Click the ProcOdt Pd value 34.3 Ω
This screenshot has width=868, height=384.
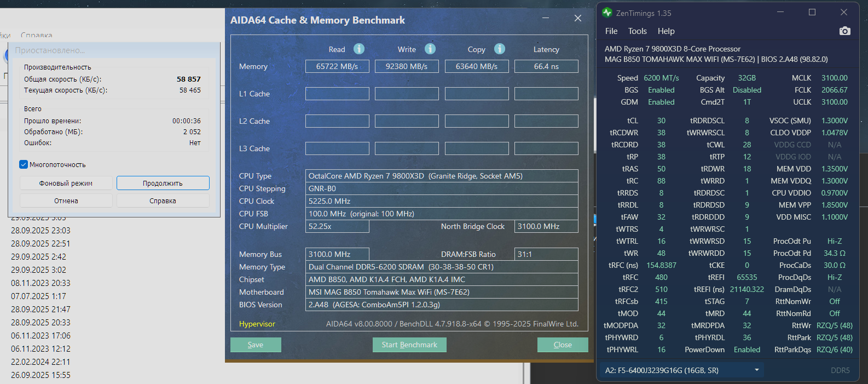835,253
